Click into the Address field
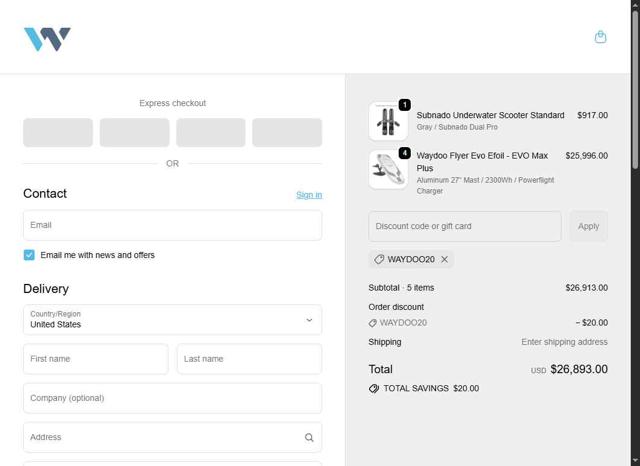The height and width of the screenshot is (466, 640). pyautogui.click(x=160, y=437)
